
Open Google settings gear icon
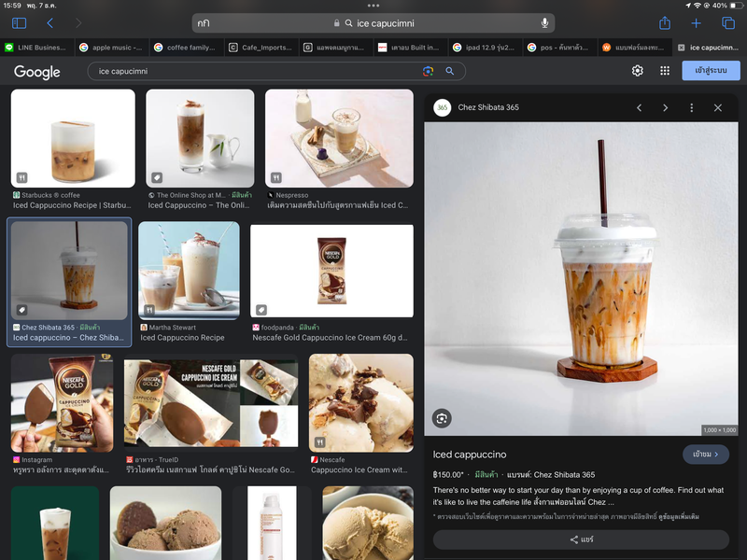638,71
